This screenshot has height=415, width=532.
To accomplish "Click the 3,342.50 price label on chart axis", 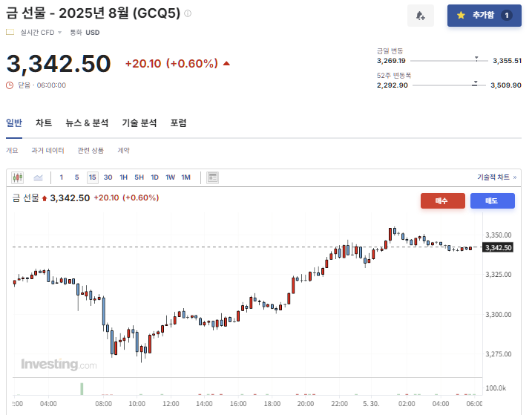I will (498, 247).
